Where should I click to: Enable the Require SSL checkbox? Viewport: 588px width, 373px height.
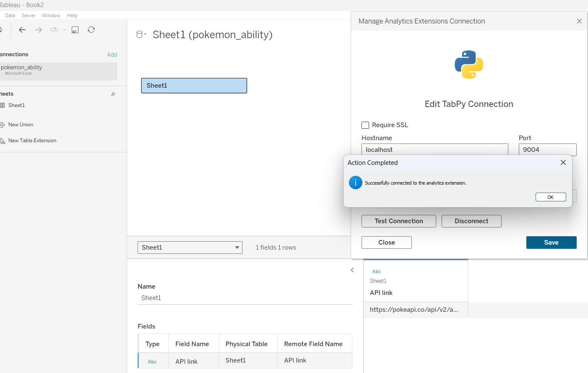(365, 125)
